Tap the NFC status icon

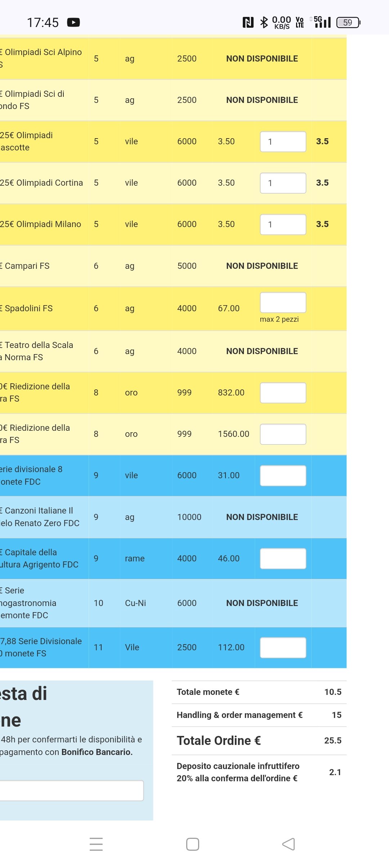pyautogui.click(x=248, y=22)
